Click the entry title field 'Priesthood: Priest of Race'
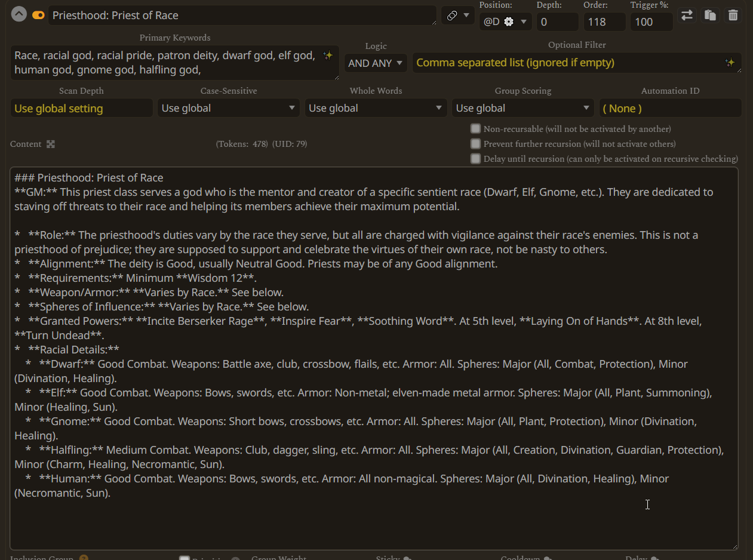 tap(242, 16)
